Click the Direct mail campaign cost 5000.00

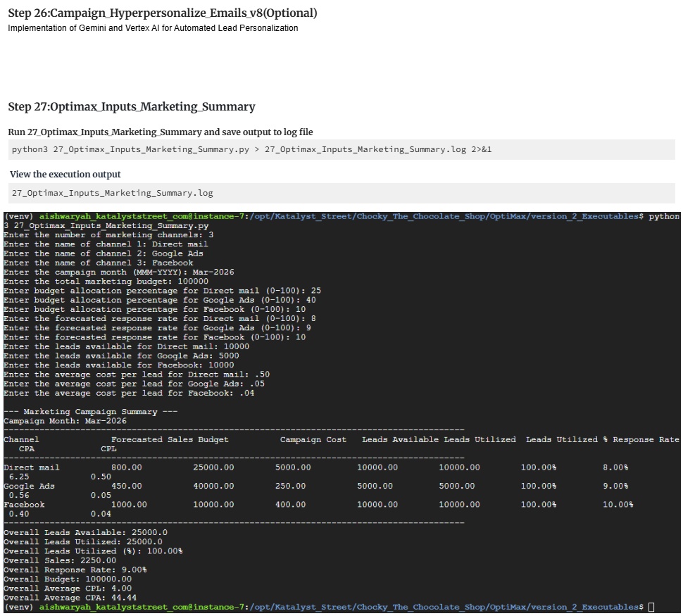[x=293, y=467]
